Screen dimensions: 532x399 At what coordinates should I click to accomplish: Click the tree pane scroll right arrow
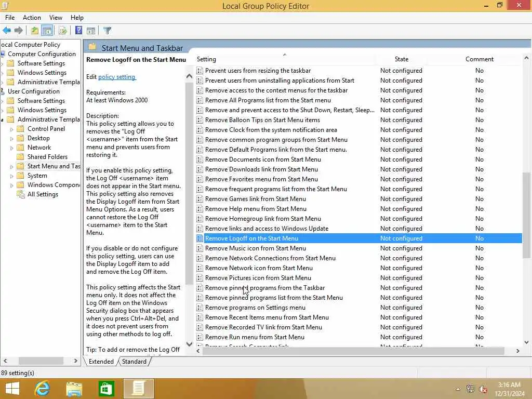click(76, 361)
